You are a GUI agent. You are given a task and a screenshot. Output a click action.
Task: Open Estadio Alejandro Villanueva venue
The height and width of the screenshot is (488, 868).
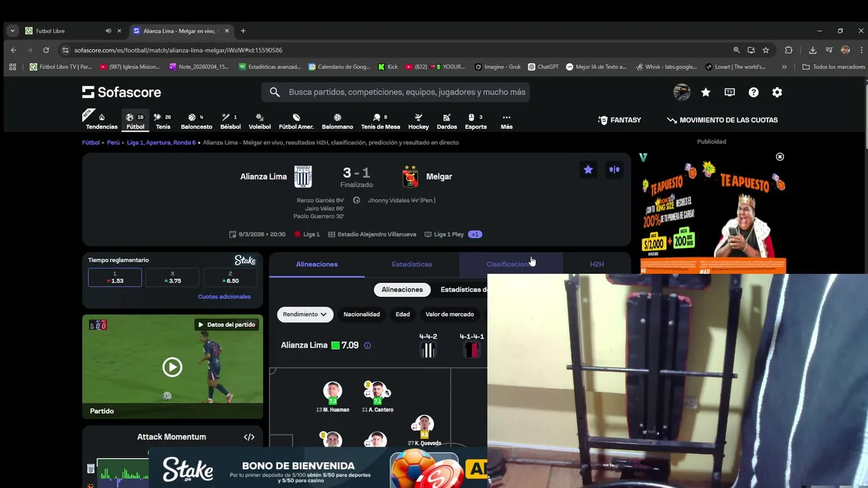tap(372, 235)
